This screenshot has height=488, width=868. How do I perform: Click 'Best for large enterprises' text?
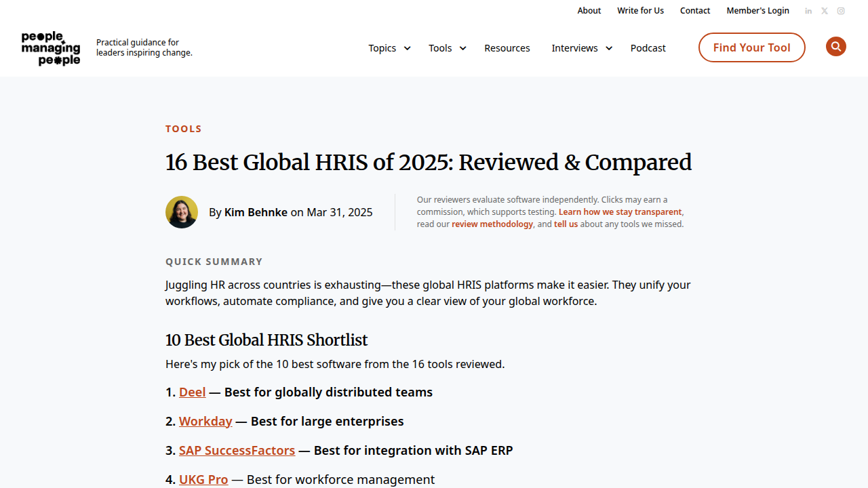[328, 422]
